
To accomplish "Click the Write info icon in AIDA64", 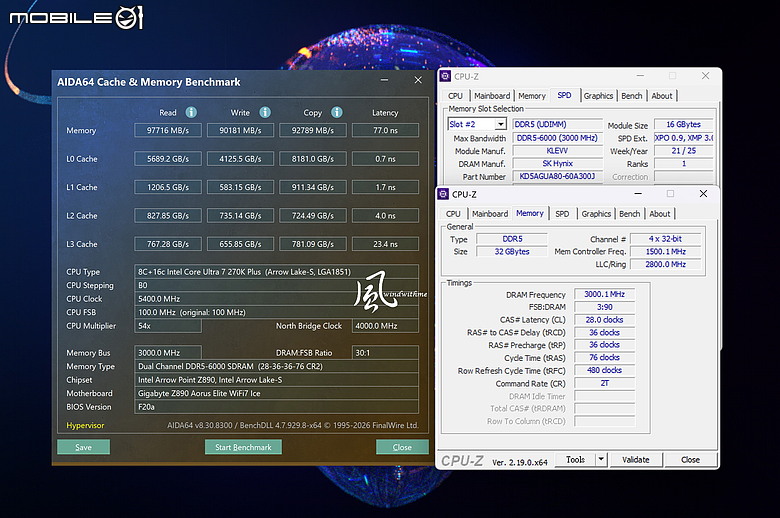I will pyautogui.click(x=265, y=112).
